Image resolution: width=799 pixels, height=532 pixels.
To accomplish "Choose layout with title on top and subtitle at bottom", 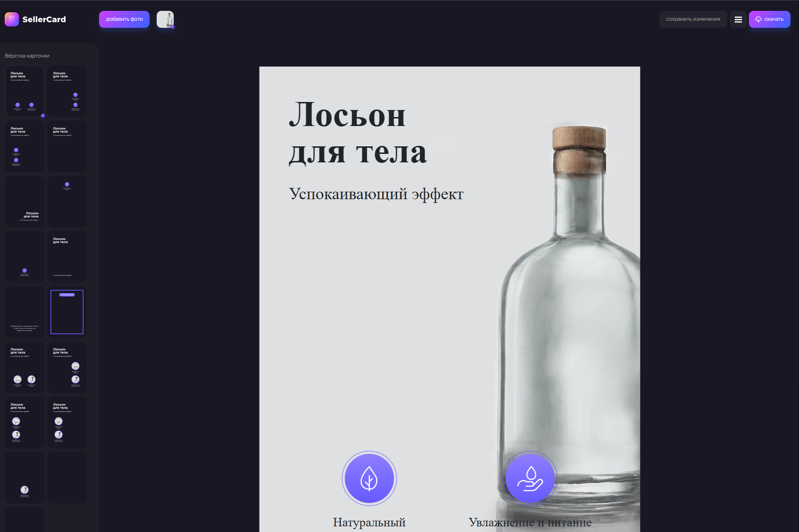I will 67,257.
